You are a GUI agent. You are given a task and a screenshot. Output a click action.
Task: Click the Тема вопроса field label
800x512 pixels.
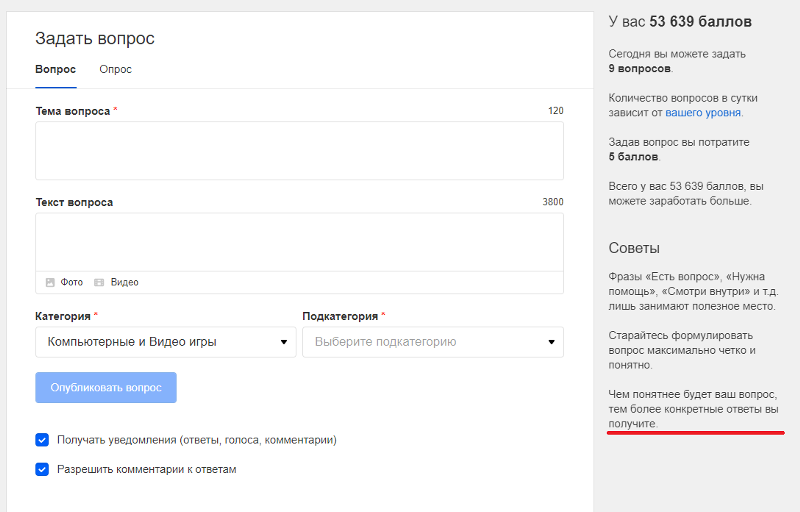click(72, 111)
